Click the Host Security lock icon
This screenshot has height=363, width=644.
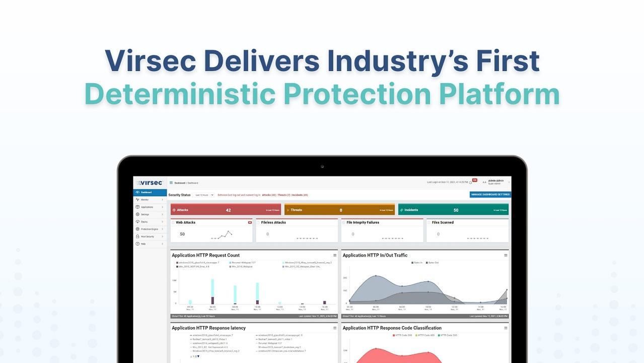point(137,236)
